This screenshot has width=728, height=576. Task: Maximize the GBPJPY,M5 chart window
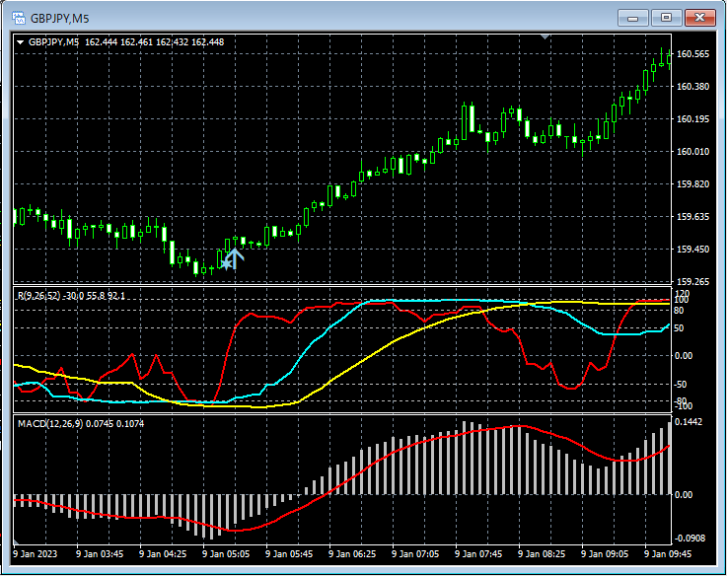click(667, 18)
